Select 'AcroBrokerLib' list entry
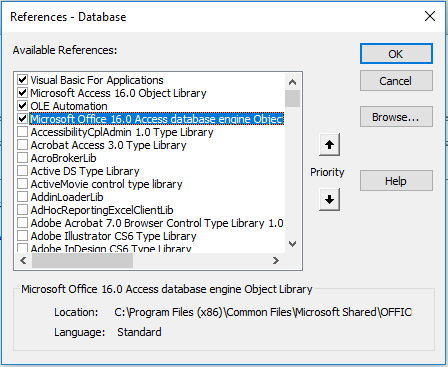This screenshot has width=448, height=367. [x=63, y=158]
